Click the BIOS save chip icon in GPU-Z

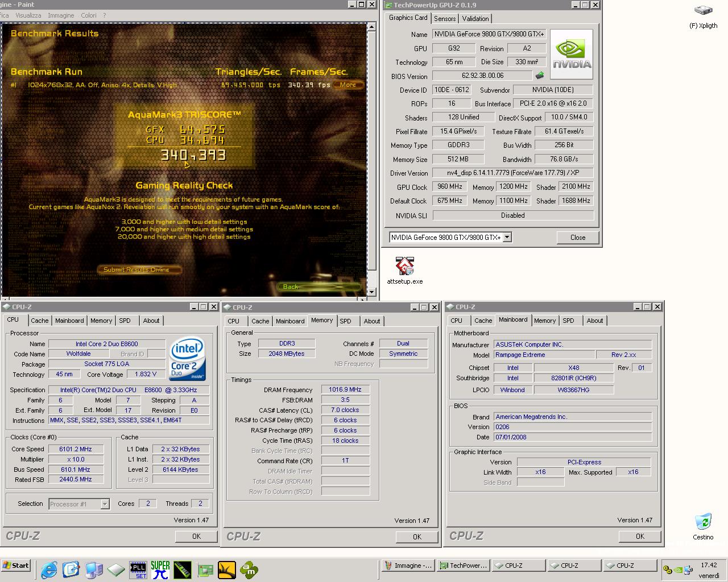click(540, 75)
